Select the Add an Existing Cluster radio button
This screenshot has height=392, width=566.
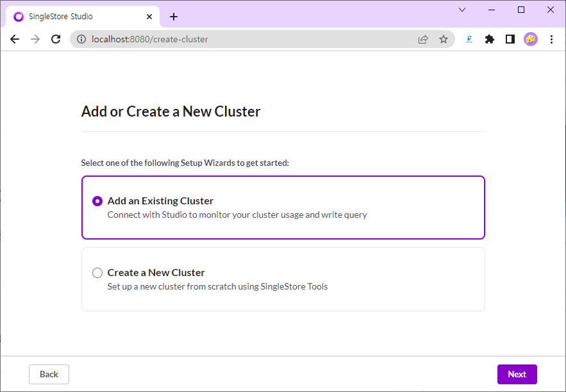[97, 201]
